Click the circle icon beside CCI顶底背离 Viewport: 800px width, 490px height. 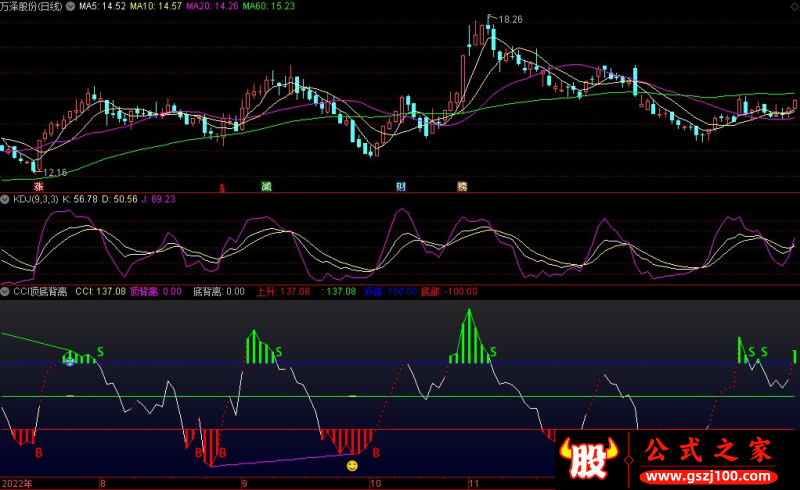(6, 292)
